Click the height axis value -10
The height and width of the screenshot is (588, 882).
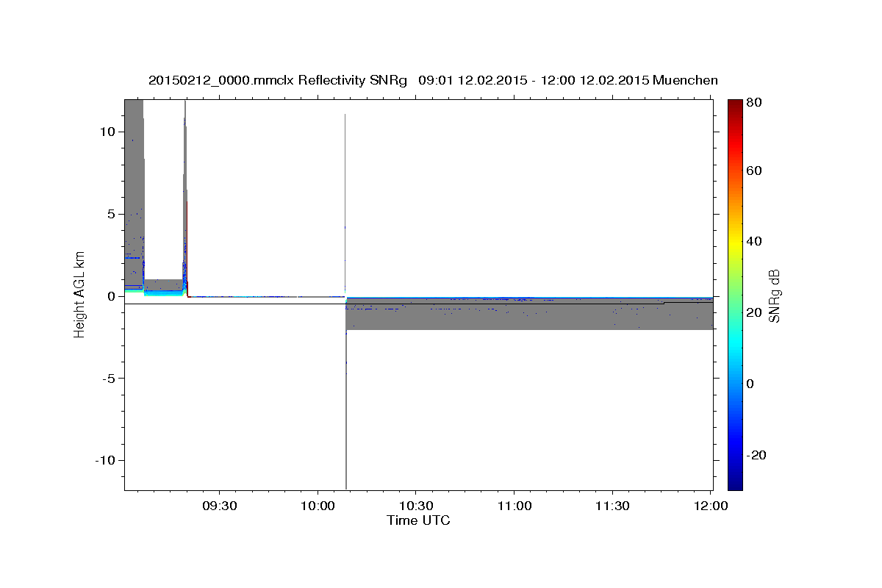tap(106, 460)
